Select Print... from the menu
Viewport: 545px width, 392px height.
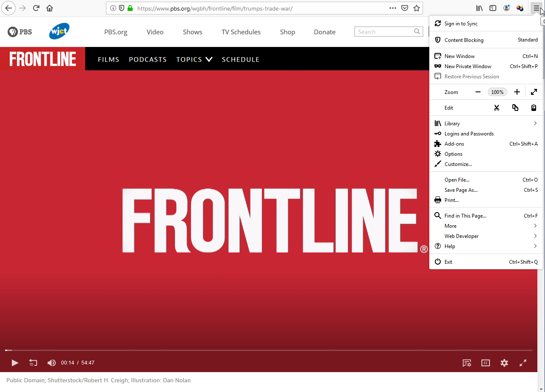coord(486,200)
